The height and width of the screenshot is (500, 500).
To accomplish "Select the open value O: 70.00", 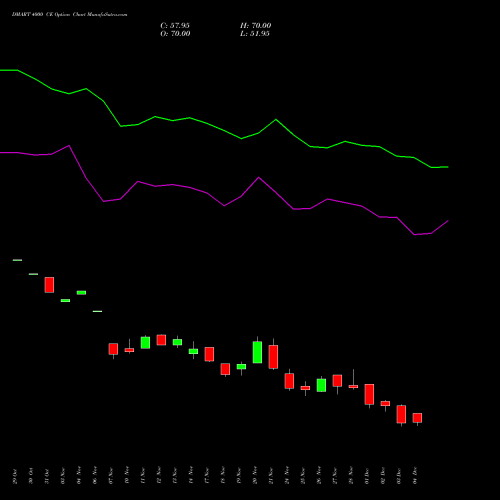I will click(x=175, y=34).
